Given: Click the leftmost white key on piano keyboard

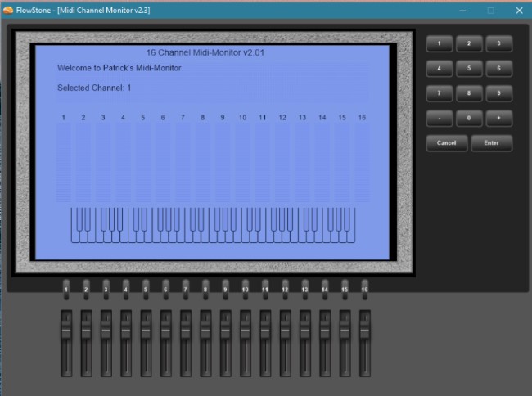Looking at the screenshot, I should pos(74,235).
